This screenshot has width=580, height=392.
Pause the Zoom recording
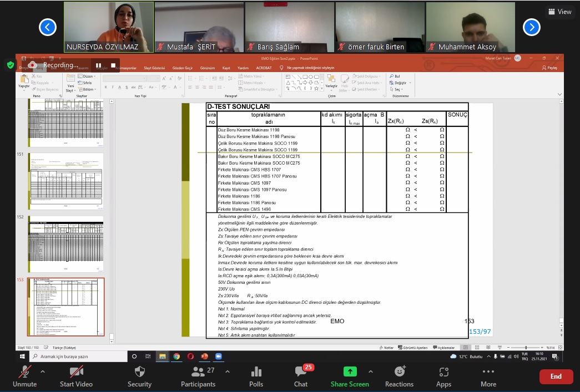[x=98, y=65]
